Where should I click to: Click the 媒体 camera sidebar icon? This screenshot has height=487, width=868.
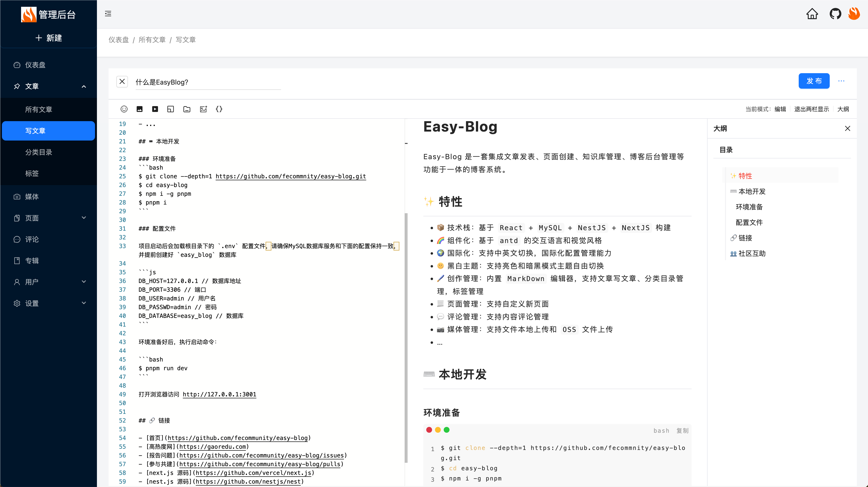(x=17, y=196)
